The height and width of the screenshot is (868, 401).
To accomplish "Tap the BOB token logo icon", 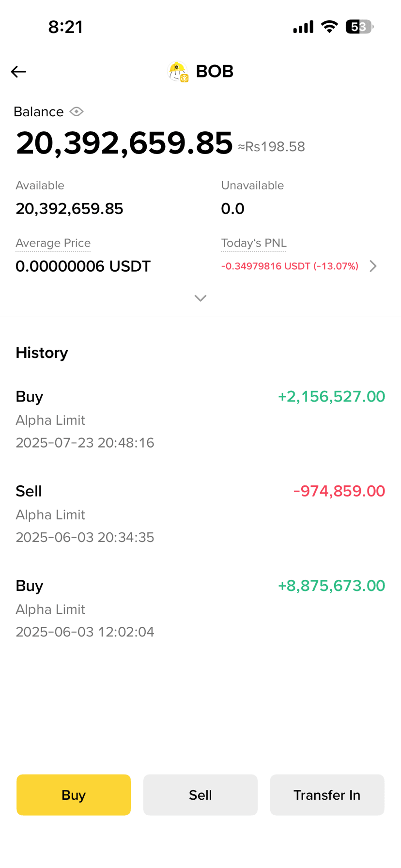I will coord(178,72).
